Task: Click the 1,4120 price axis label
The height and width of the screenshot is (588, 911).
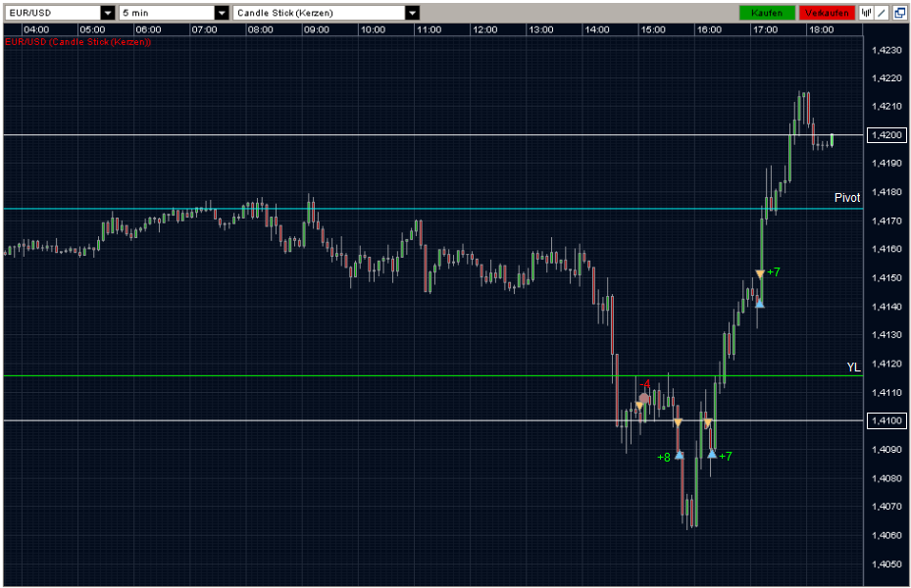Action: tap(886, 364)
